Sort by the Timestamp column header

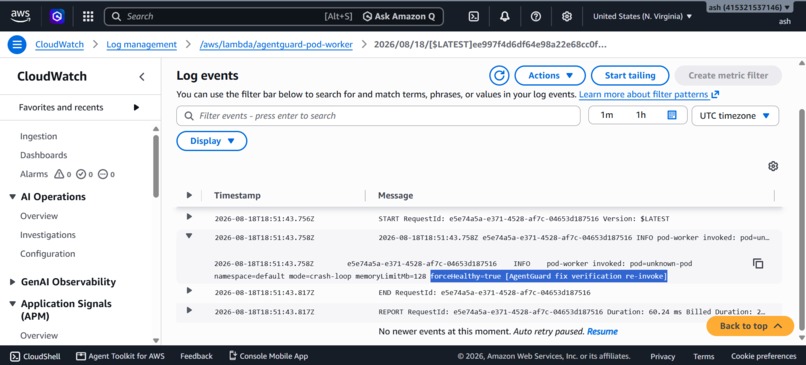237,195
